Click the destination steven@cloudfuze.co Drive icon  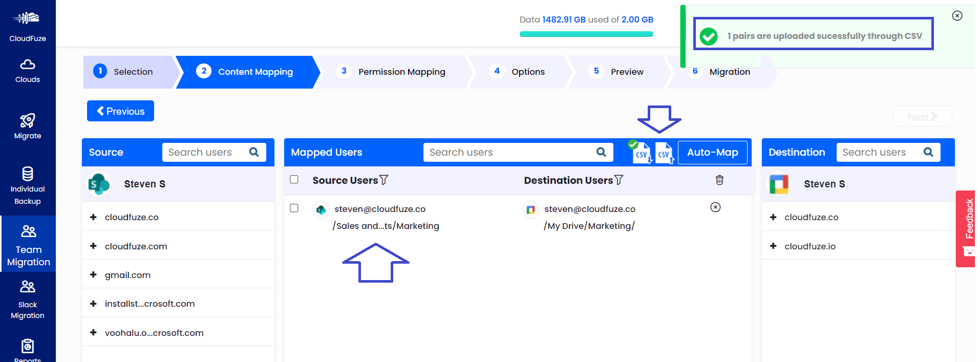[x=530, y=209]
